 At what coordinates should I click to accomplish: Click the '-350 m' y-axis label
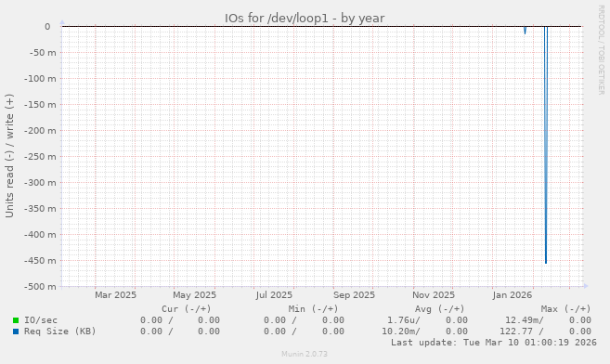point(40,209)
